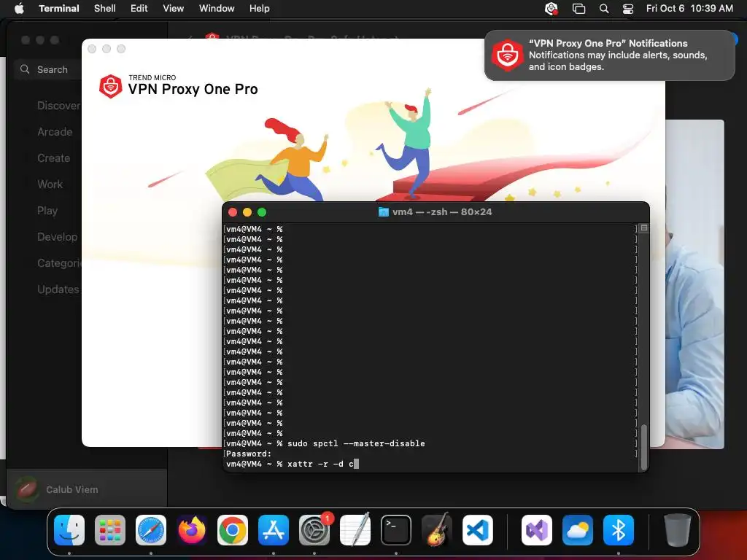This screenshot has height=560, width=747.
Task: Open Launchpad in the dock
Action: click(x=110, y=530)
